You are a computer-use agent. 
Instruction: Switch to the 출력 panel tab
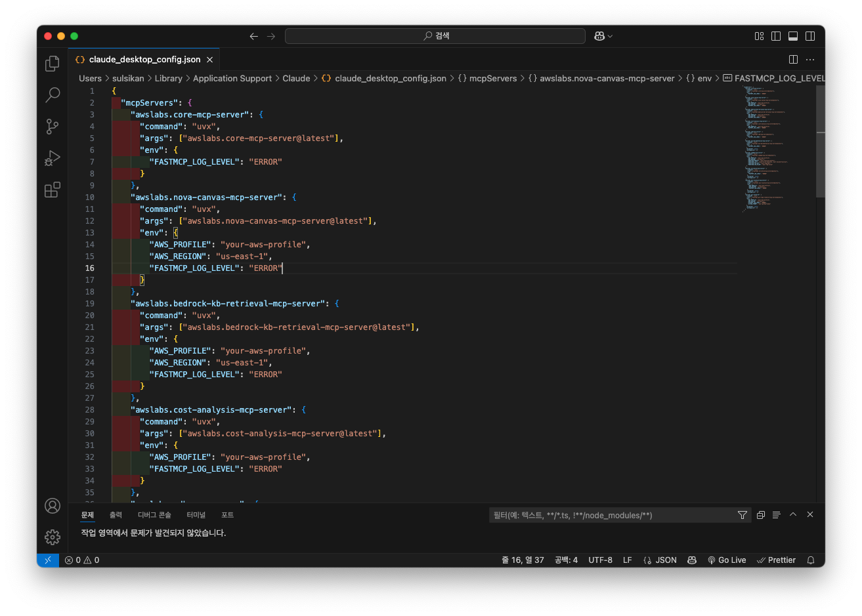click(x=116, y=515)
